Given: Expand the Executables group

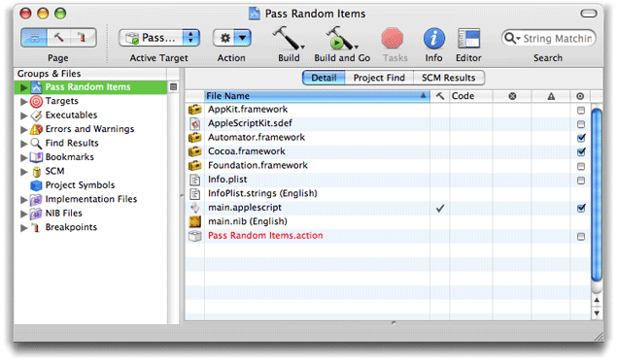Looking at the screenshot, I should pyautogui.click(x=23, y=116).
